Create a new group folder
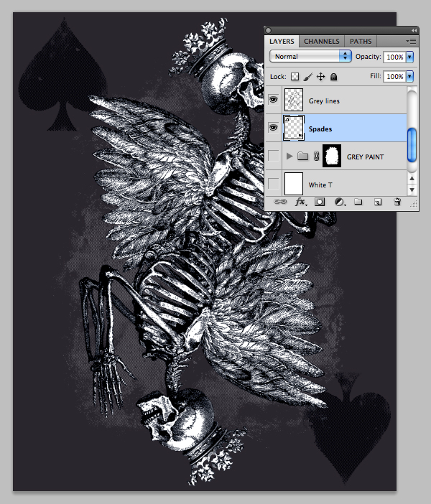 [358, 202]
